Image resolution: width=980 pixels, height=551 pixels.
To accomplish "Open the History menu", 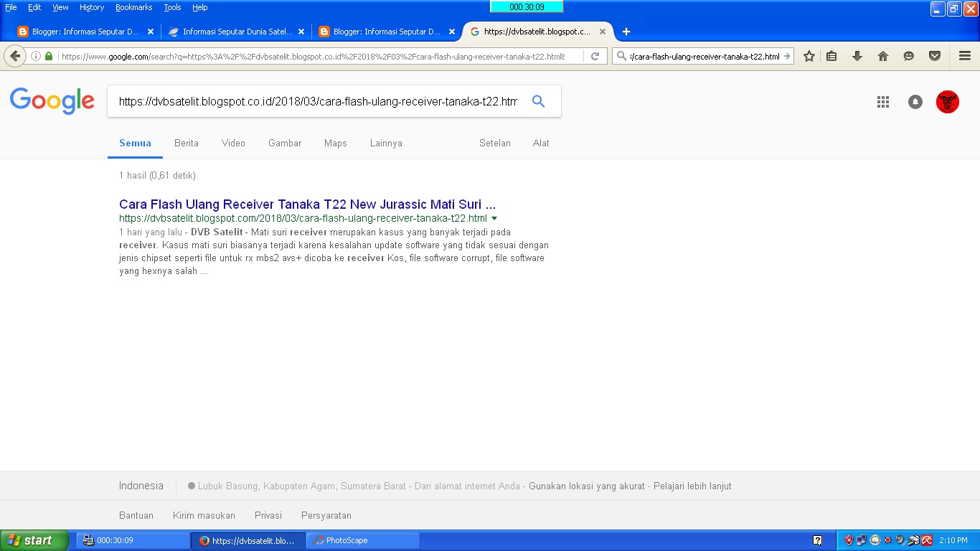I will coord(92,7).
